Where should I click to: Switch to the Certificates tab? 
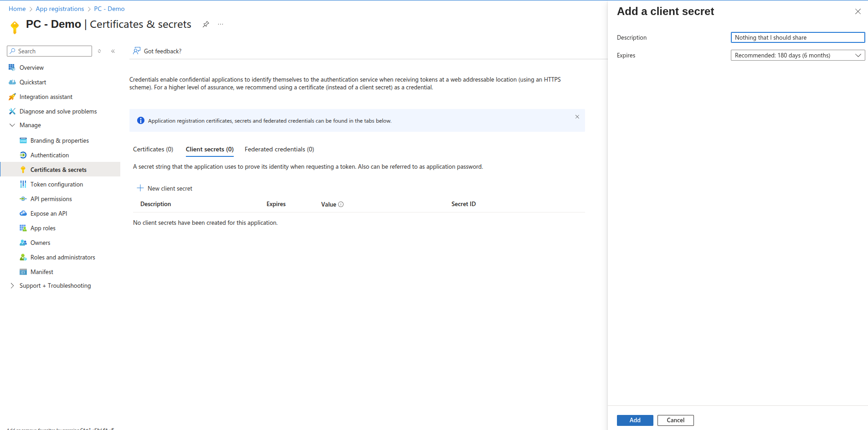point(153,149)
